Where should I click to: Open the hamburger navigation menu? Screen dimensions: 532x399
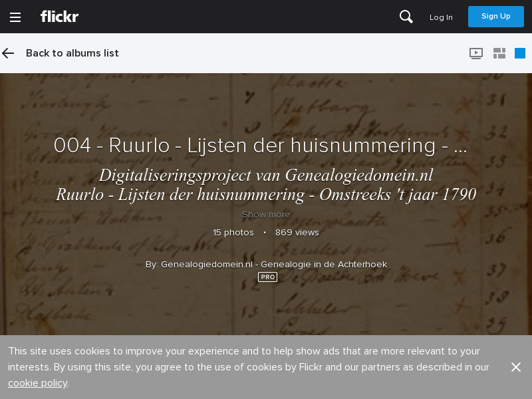tap(15, 17)
